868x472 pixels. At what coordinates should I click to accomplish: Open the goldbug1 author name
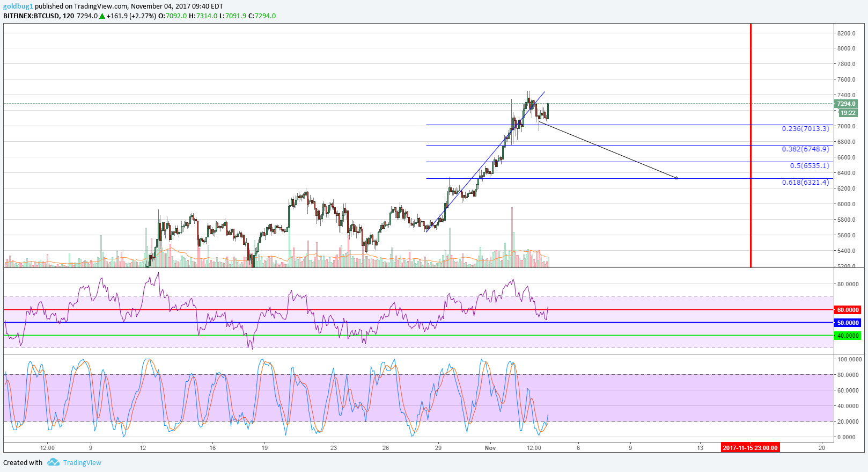pos(18,6)
